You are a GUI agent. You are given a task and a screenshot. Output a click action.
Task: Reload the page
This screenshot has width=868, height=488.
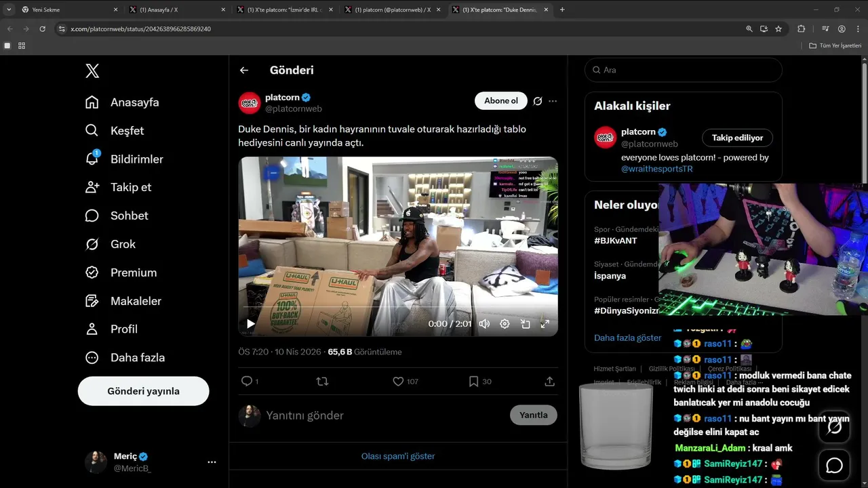(x=43, y=29)
